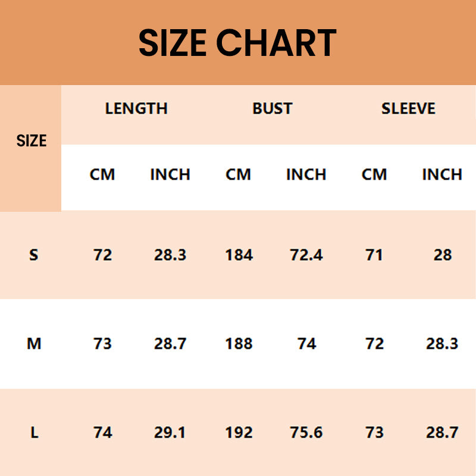
Task: Click the INCH subheader under SLEEVE
Action: tap(442, 174)
